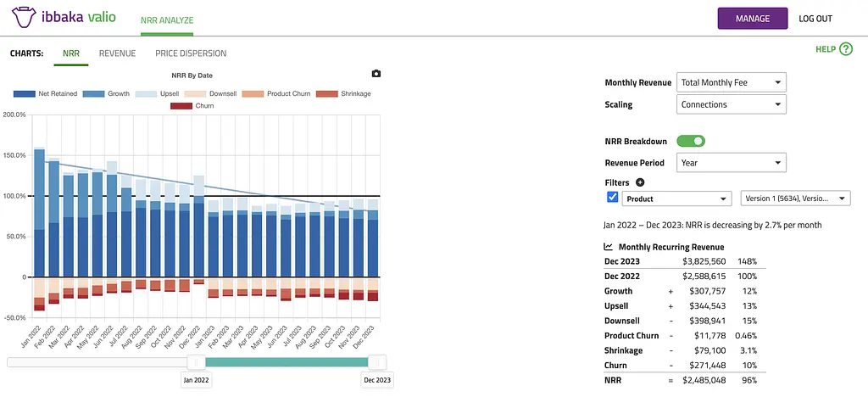Viewport: 868px width, 397px height.
Task: Click the ibbaka valio logo
Action: [x=62, y=19]
